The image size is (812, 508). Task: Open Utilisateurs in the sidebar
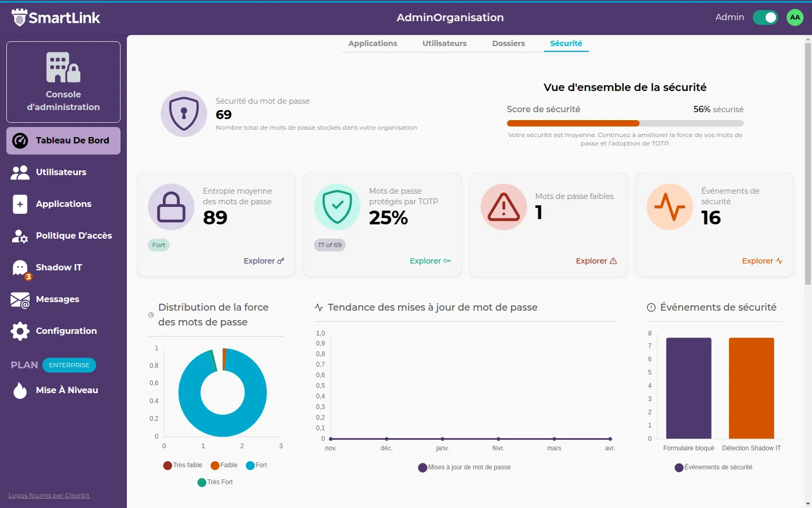tap(63, 173)
